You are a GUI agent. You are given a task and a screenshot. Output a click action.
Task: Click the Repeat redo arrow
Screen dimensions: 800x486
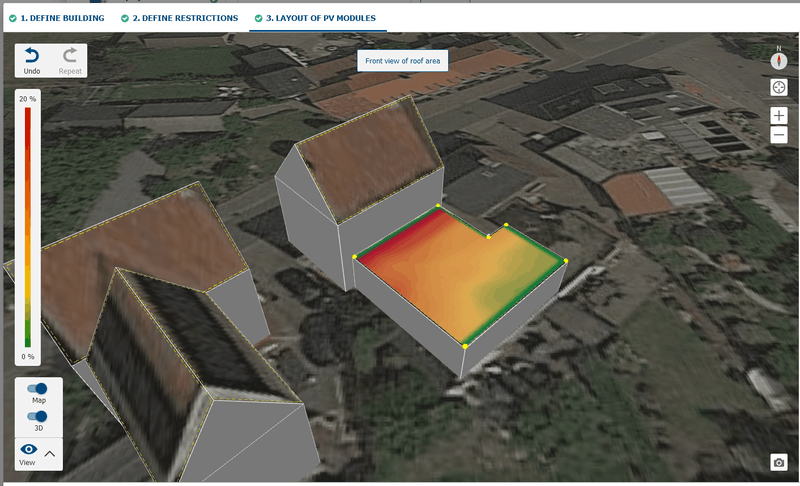(x=70, y=61)
